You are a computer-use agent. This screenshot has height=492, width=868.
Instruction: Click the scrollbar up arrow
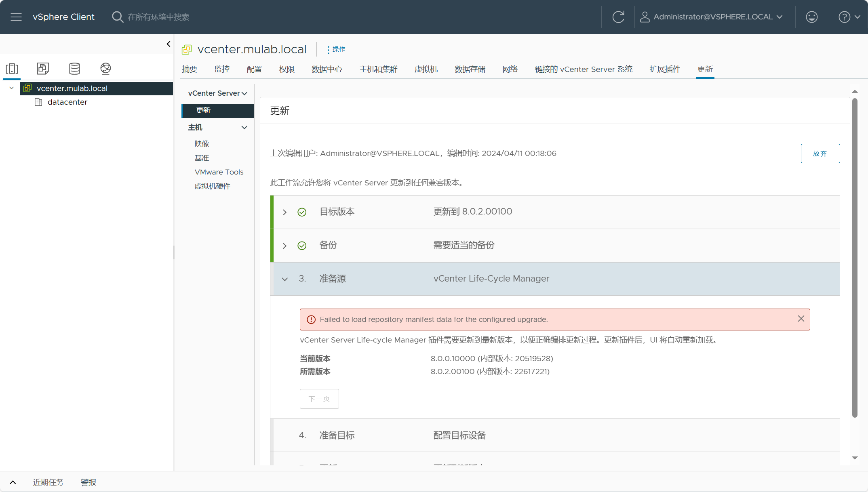[x=855, y=91]
